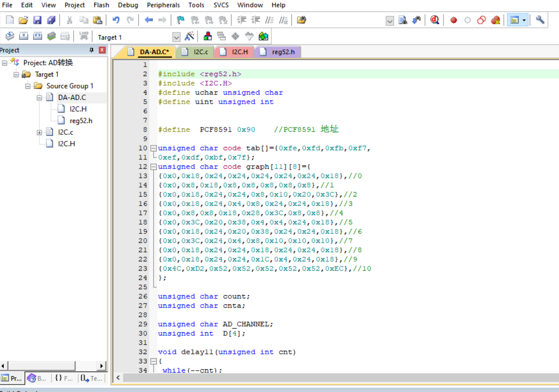Toggle auto-hide pin on Project panel

[91, 50]
